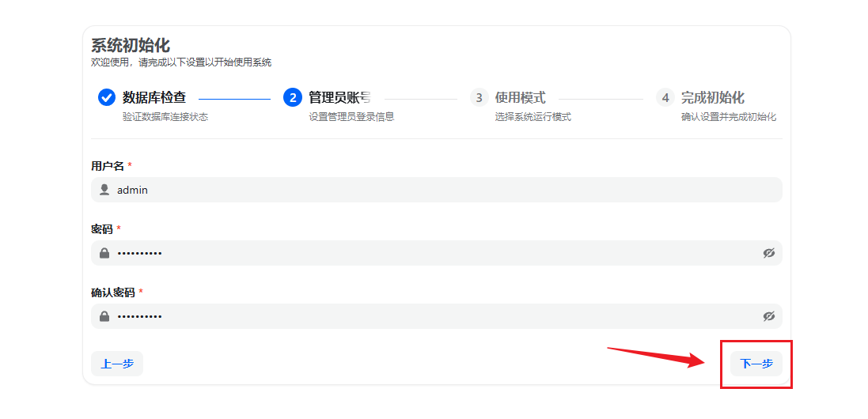The image size is (868, 419).
Task: Click the 系统初始化 page title
Action: (131, 45)
